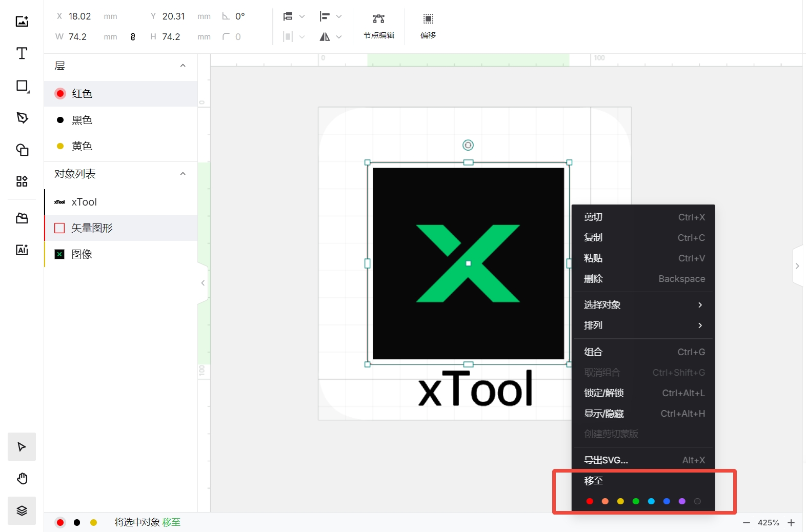The width and height of the screenshot is (806, 532).
Task: Collapse the left panel with its handle
Action: [203, 283]
